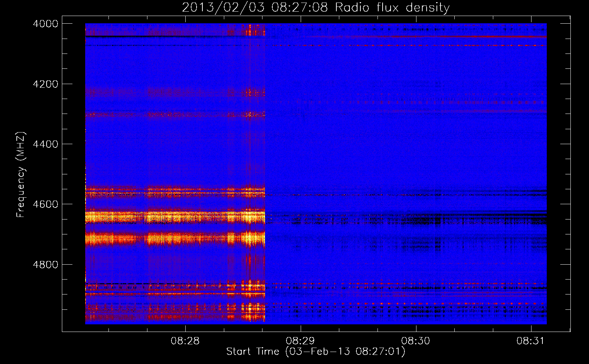Click the 08:29 time tick label

[301, 341]
